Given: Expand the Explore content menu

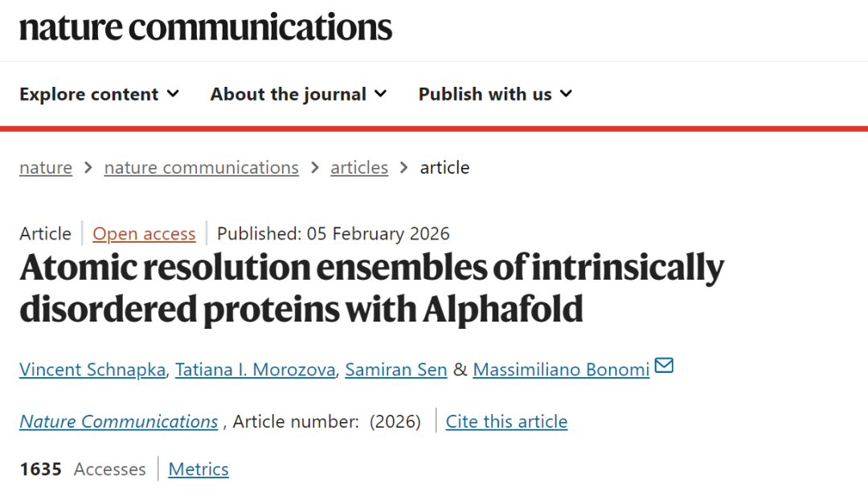Looking at the screenshot, I should pos(99,94).
